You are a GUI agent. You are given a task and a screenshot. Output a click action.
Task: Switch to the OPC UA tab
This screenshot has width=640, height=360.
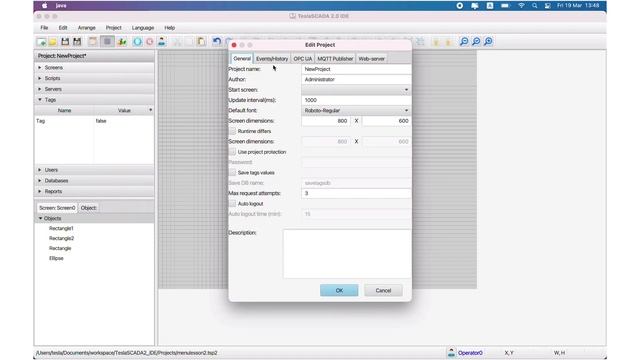[302, 59]
